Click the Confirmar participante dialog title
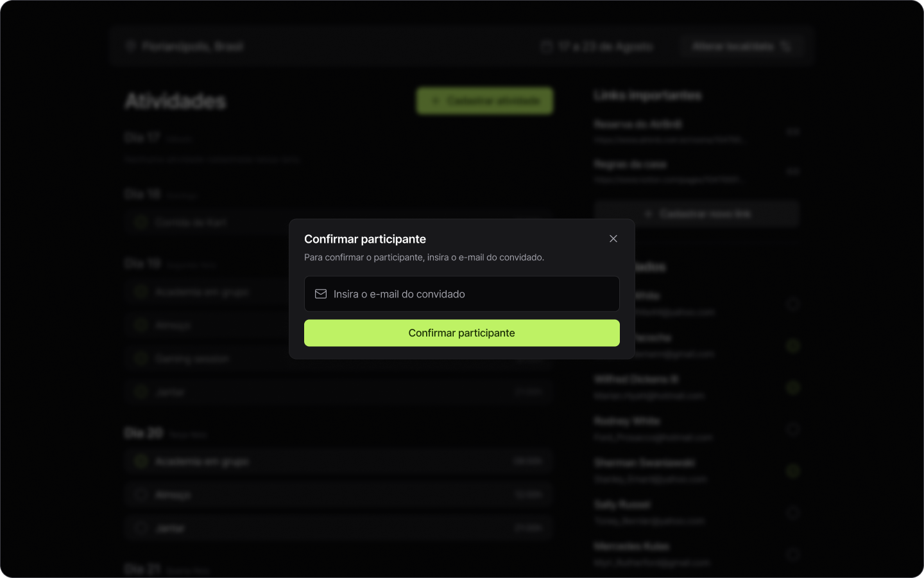 point(365,239)
